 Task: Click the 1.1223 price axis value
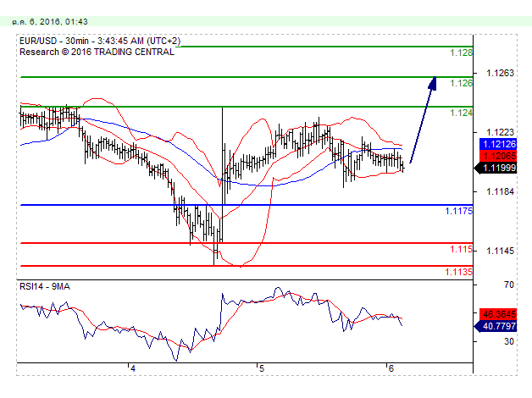[x=500, y=132]
